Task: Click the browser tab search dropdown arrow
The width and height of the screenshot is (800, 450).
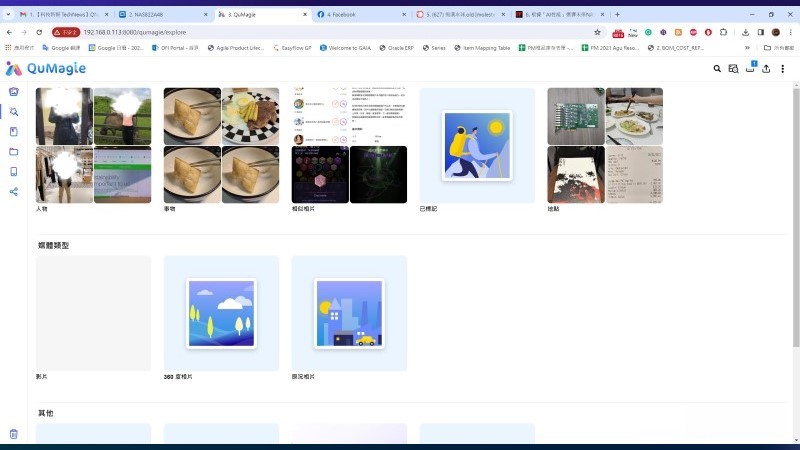Action: tap(8, 14)
